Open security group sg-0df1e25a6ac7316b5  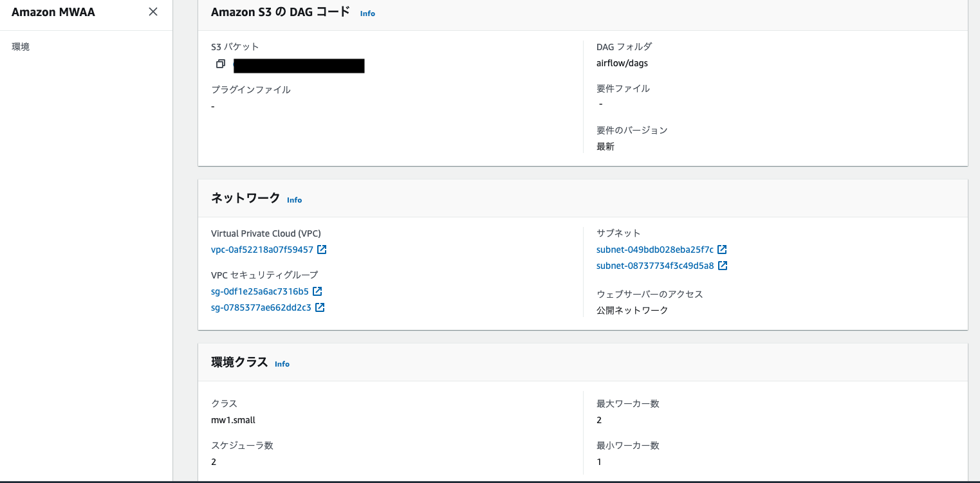260,291
